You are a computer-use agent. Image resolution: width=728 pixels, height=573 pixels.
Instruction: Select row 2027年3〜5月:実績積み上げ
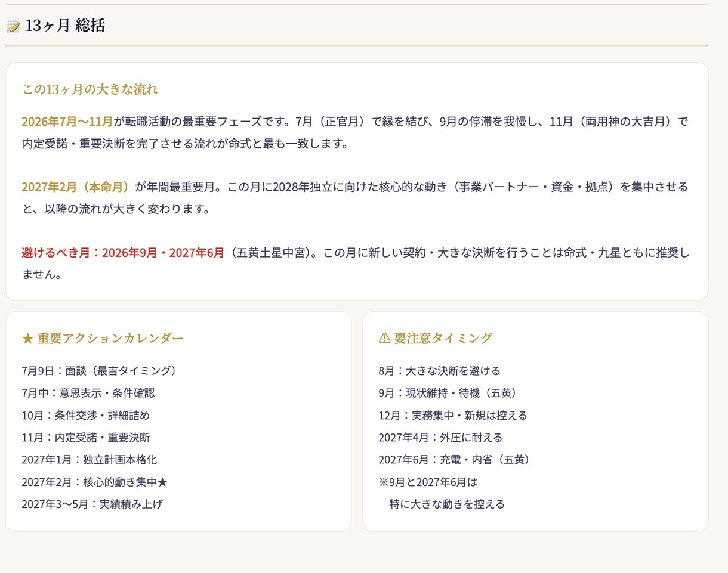pyautogui.click(x=92, y=504)
